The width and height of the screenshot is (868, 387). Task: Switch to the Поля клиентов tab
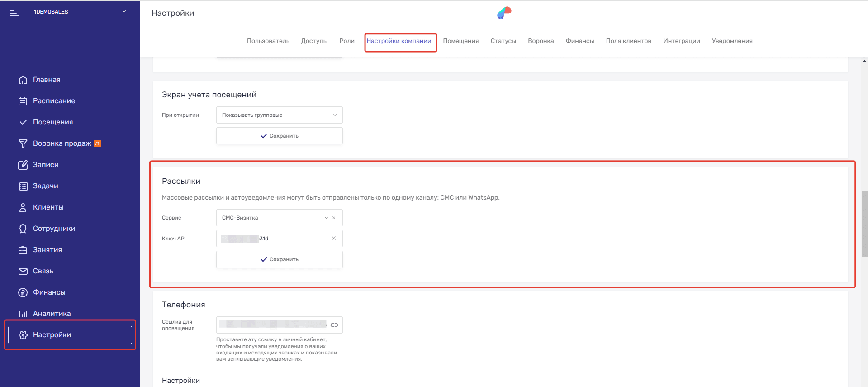pos(628,41)
